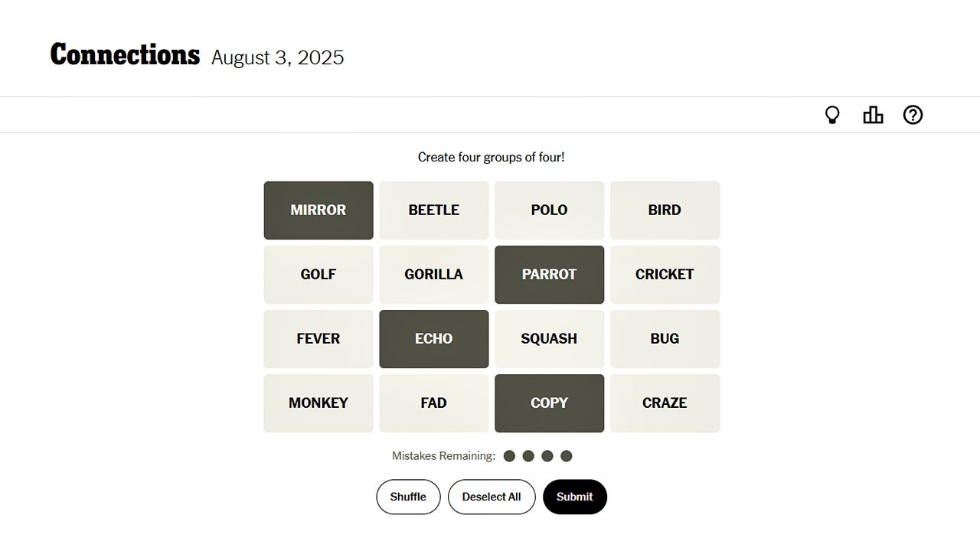The width and height of the screenshot is (980, 551).
Task: Deselect the MIRROR tile
Action: 318,210
